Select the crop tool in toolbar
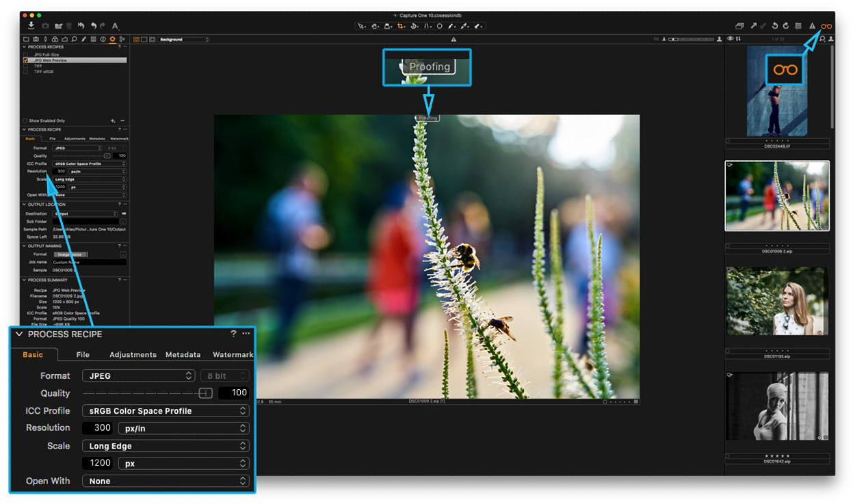Image resolution: width=855 pixels, height=504 pixels. tap(402, 26)
